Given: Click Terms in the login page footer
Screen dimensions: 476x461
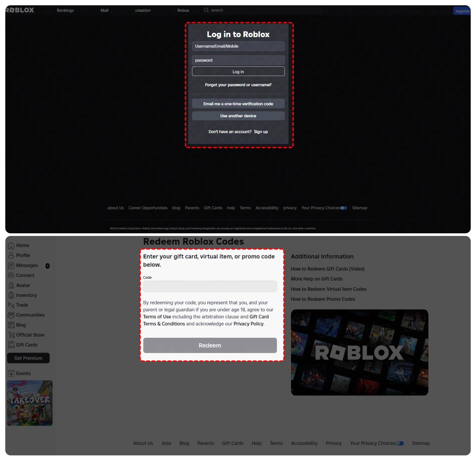Looking at the screenshot, I should tap(245, 208).
